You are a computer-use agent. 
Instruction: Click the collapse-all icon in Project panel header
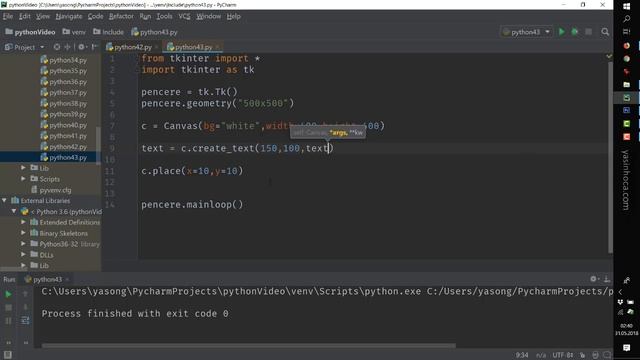(67, 47)
